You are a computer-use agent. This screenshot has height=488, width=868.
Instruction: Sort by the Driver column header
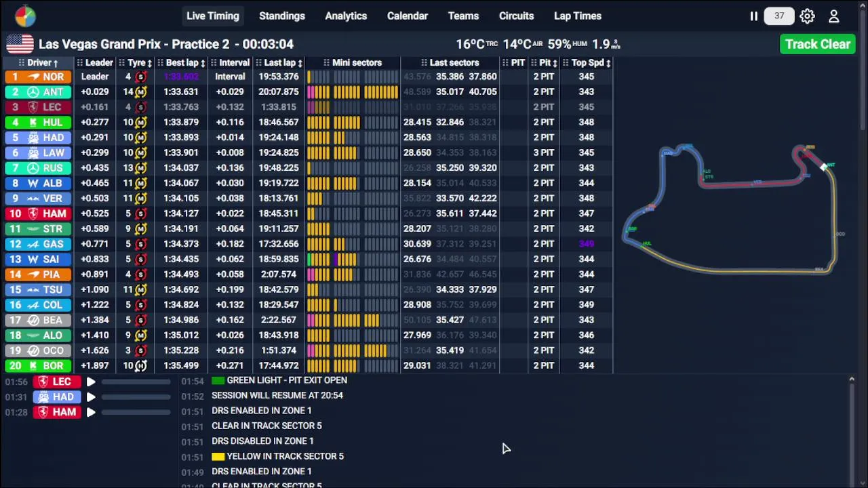click(39, 62)
